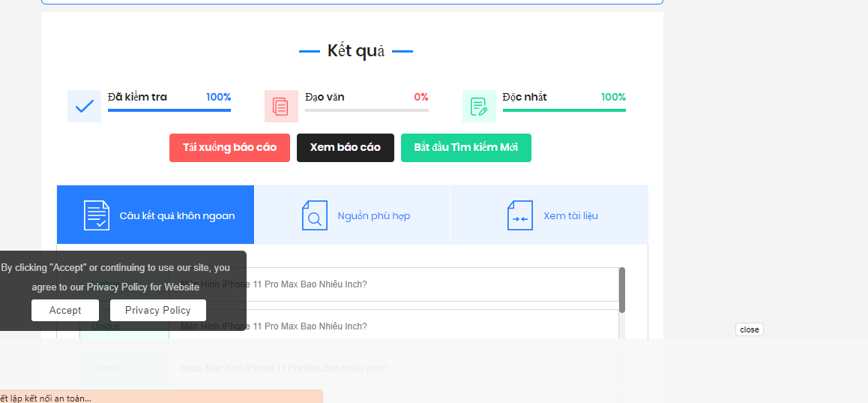
Task: Click the Unique tag beside the meta row
Action: (x=106, y=368)
